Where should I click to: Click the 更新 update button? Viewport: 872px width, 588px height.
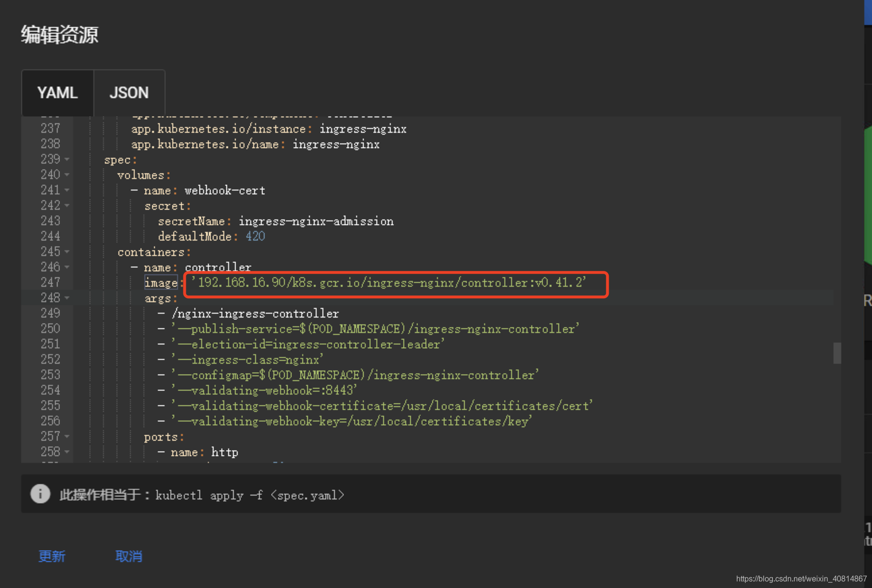tap(51, 556)
